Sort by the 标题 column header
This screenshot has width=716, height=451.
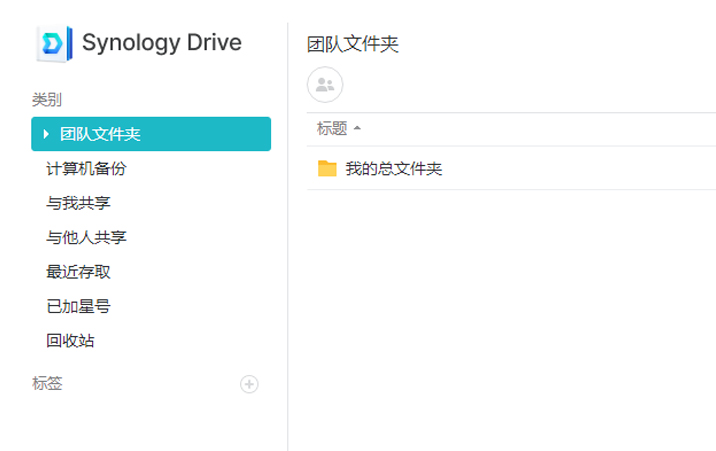click(x=332, y=128)
